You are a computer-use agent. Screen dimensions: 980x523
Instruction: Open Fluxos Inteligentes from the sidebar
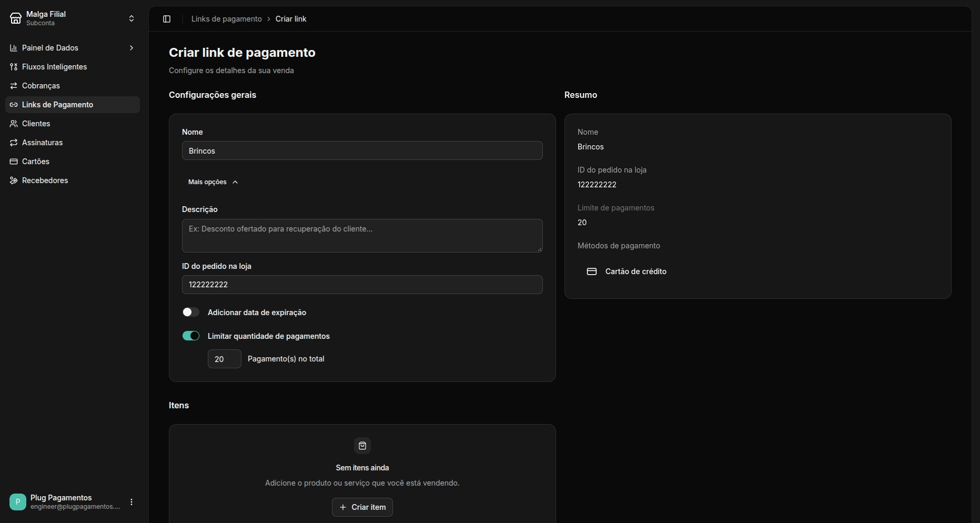pyautogui.click(x=73, y=67)
